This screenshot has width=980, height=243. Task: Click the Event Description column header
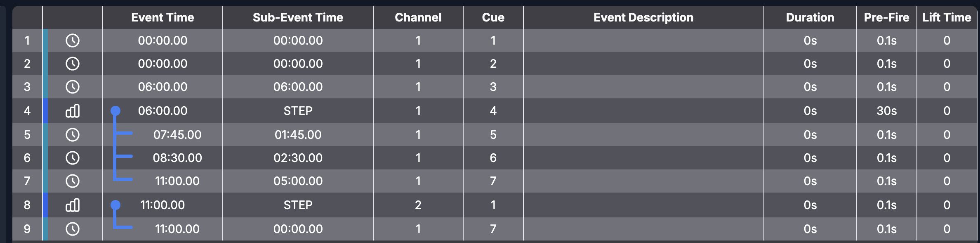tap(643, 17)
